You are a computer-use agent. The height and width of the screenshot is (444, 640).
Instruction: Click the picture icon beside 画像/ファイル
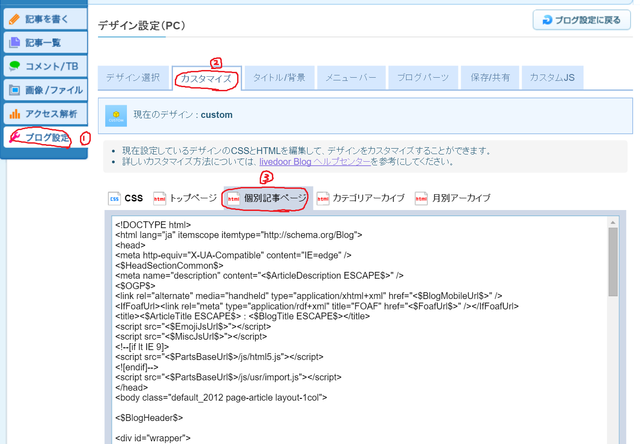click(14, 90)
